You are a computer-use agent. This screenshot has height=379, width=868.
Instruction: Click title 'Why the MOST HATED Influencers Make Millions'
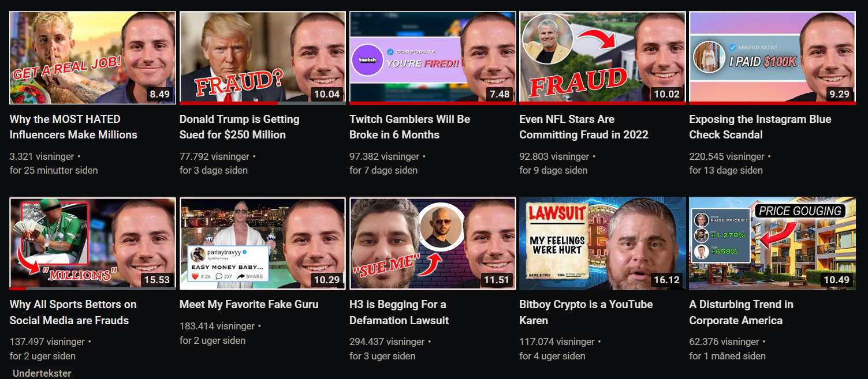pos(73,127)
